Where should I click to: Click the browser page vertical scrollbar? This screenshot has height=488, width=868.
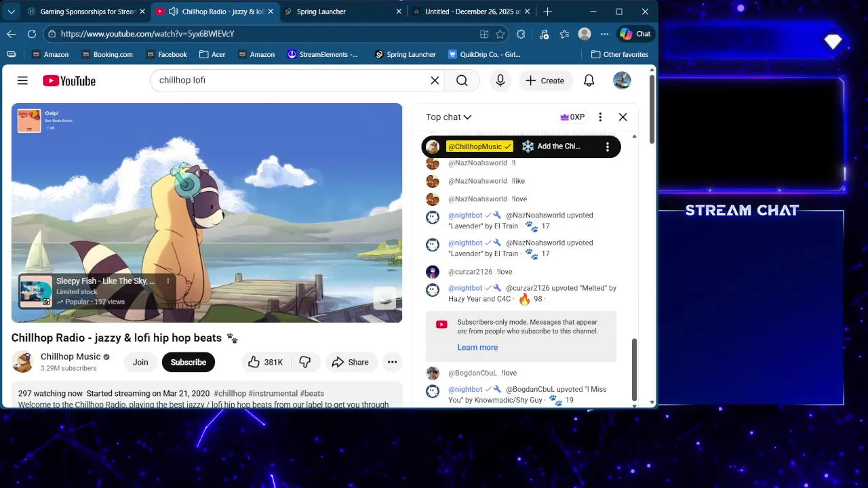pyautogui.click(x=652, y=108)
